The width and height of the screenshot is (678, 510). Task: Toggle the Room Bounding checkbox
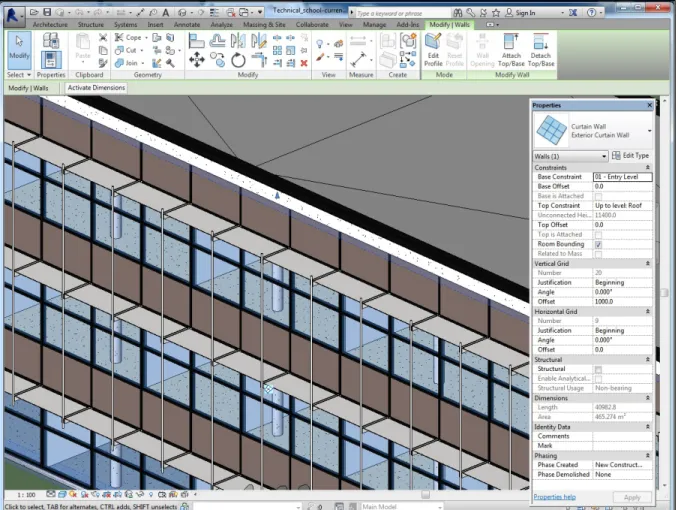(598, 244)
